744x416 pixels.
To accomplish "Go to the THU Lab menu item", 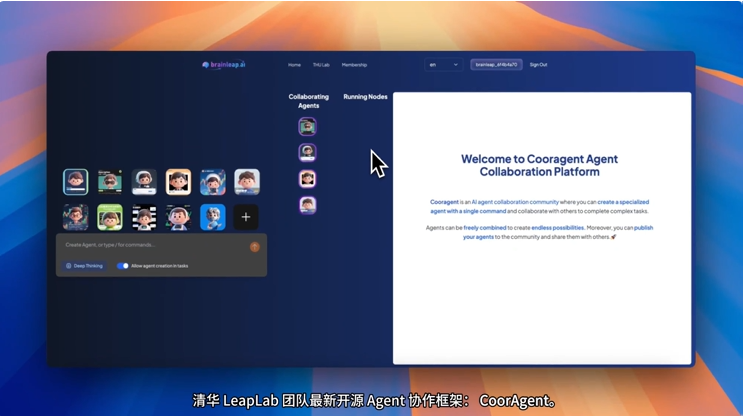I will click(321, 65).
